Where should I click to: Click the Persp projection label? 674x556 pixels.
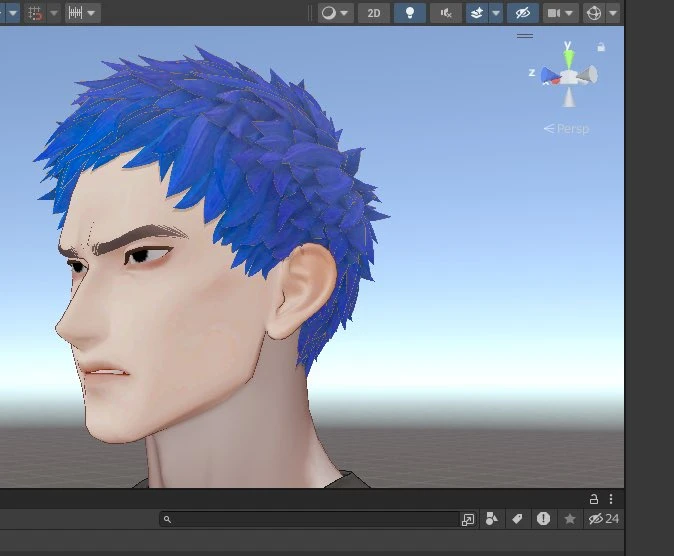[567, 129]
